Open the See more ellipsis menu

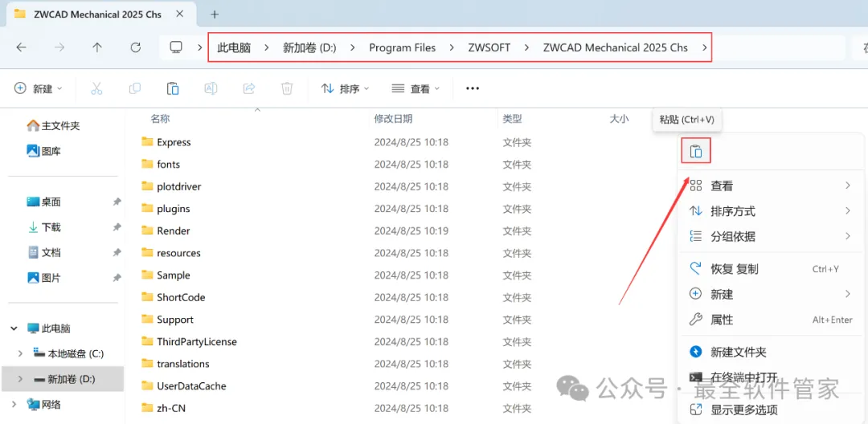(x=473, y=88)
